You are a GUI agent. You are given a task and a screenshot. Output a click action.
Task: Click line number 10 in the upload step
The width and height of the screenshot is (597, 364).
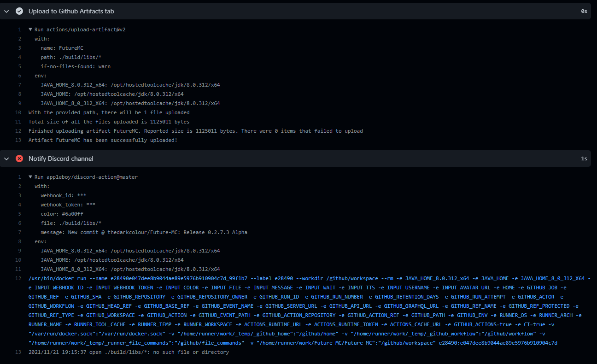coord(18,112)
